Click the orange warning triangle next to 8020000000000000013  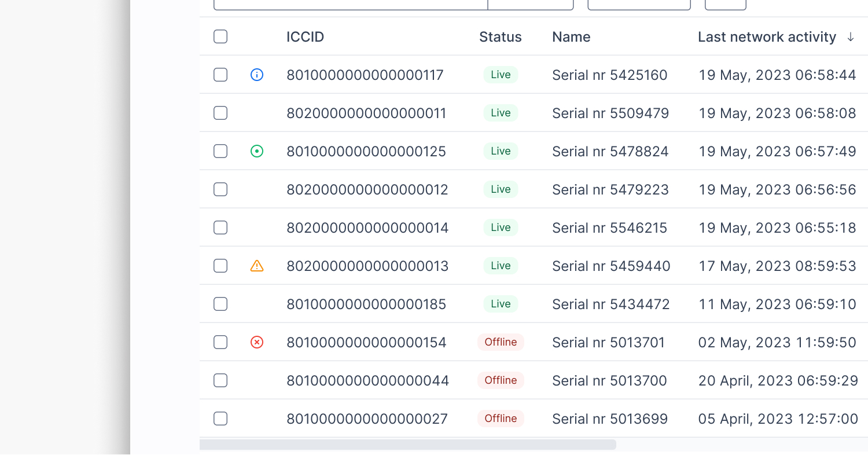[256, 266]
